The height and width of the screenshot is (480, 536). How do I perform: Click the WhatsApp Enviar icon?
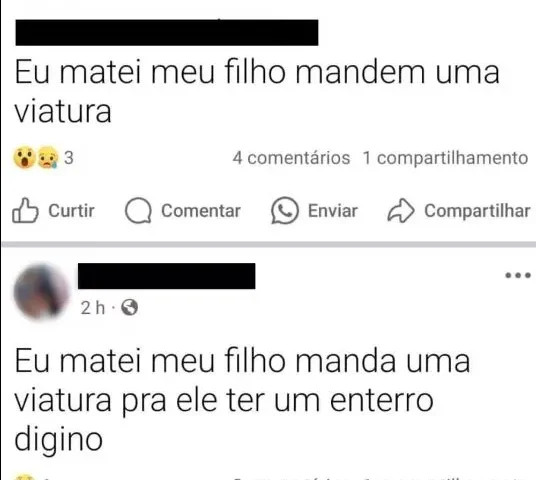click(285, 211)
